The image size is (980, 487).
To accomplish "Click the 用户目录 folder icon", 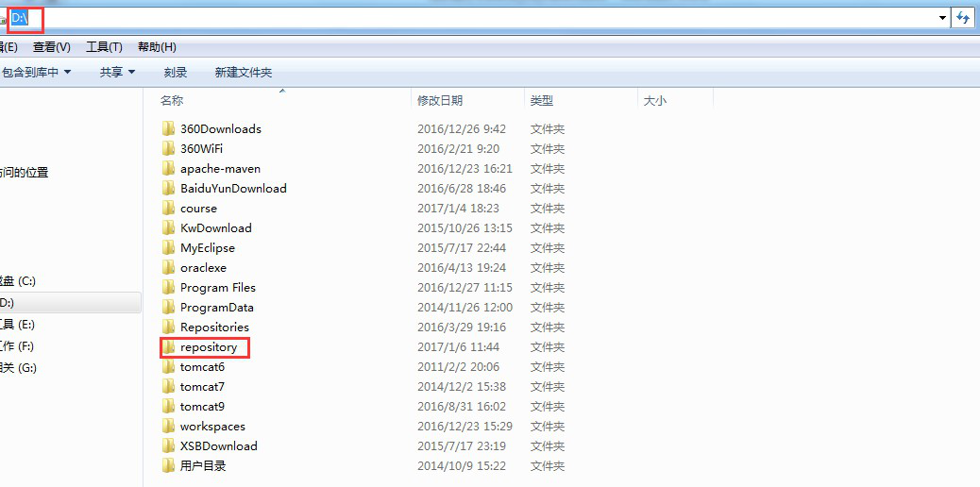I will tap(169, 466).
